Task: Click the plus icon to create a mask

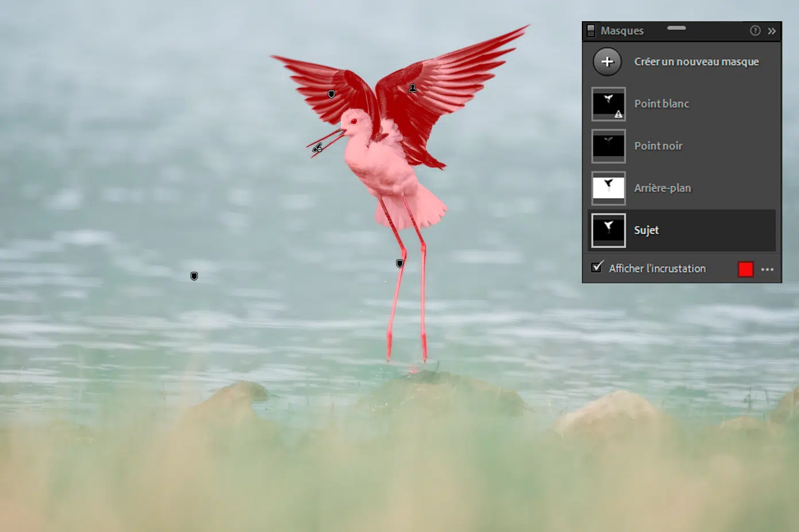Action: (x=607, y=61)
